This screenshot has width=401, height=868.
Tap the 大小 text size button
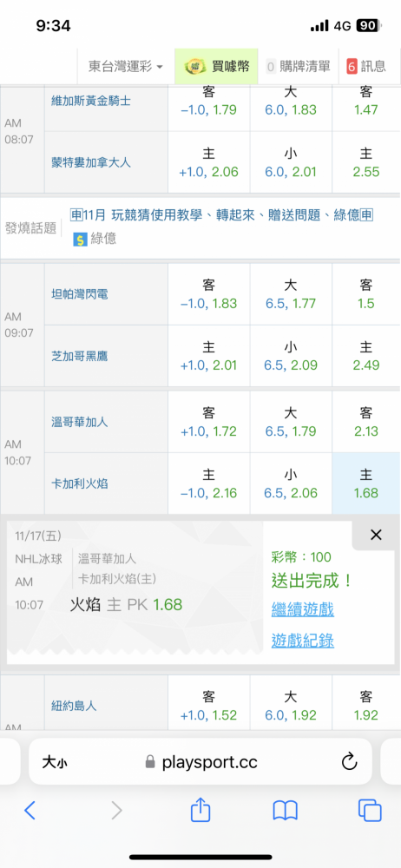point(55,763)
